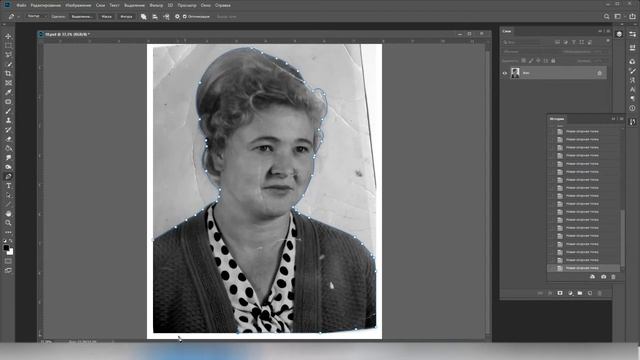Select the History Brush tool
Image resolution: width=640 pixels, height=360 pixels.
coord(8,130)
